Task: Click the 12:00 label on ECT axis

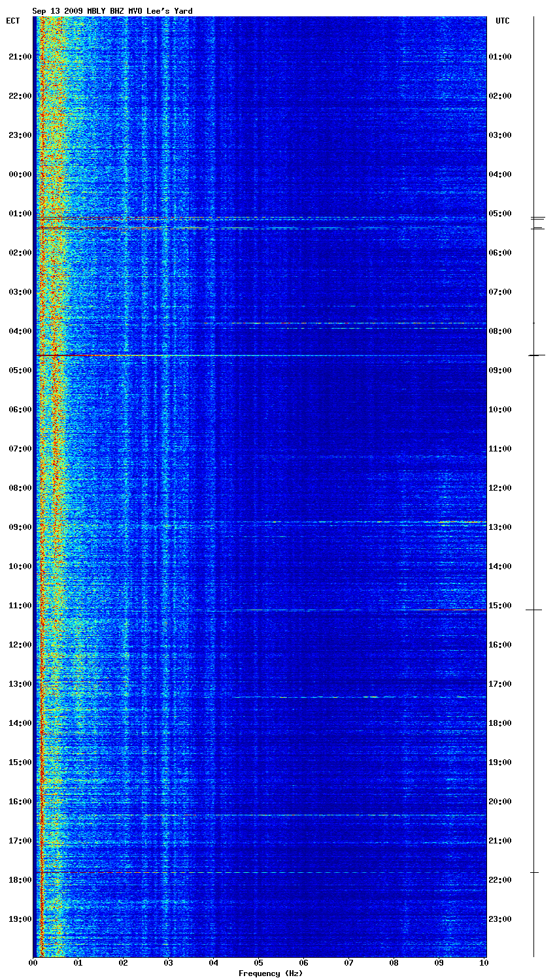Action: (x=20, y=645)
